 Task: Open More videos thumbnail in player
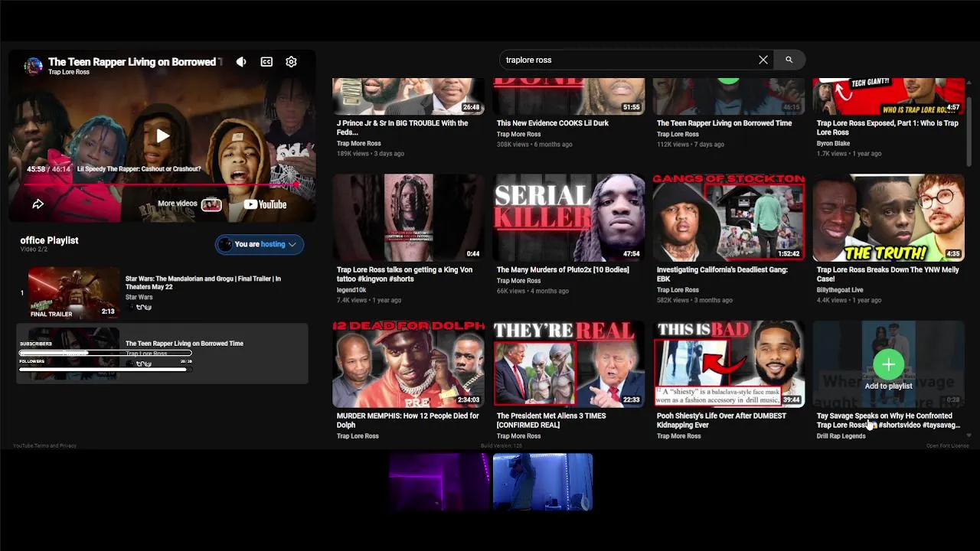[211, 204]
